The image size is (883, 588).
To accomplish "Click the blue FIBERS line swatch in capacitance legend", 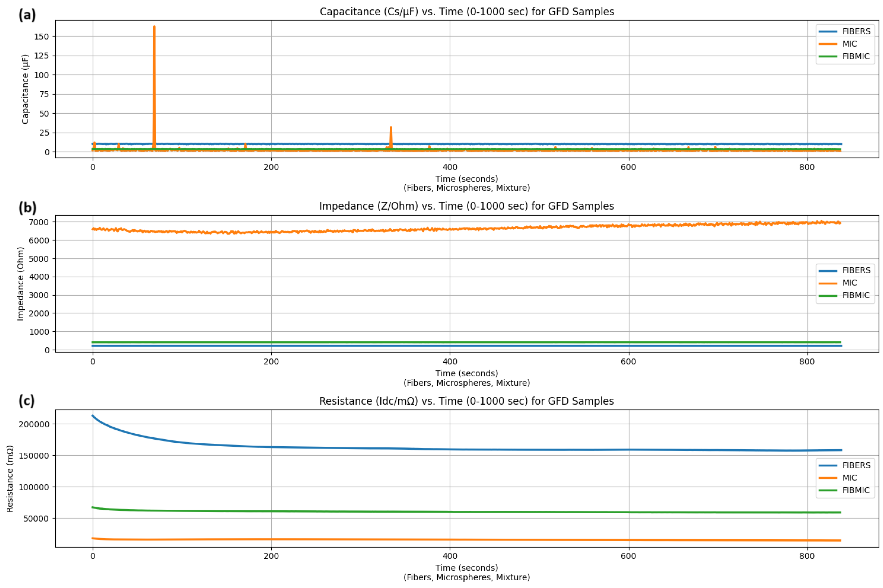I will tap(827, 31).
